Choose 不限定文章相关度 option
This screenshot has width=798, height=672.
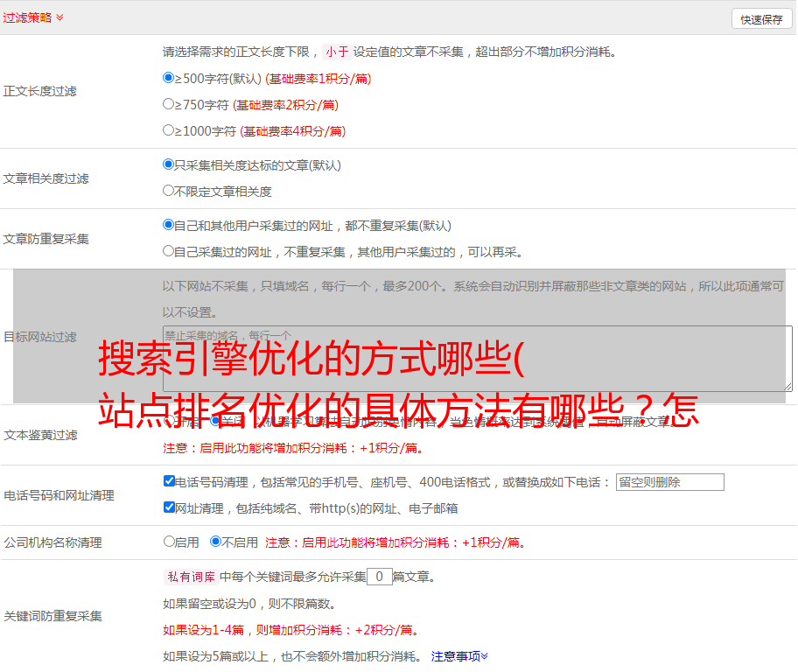[x=168, y=191]
